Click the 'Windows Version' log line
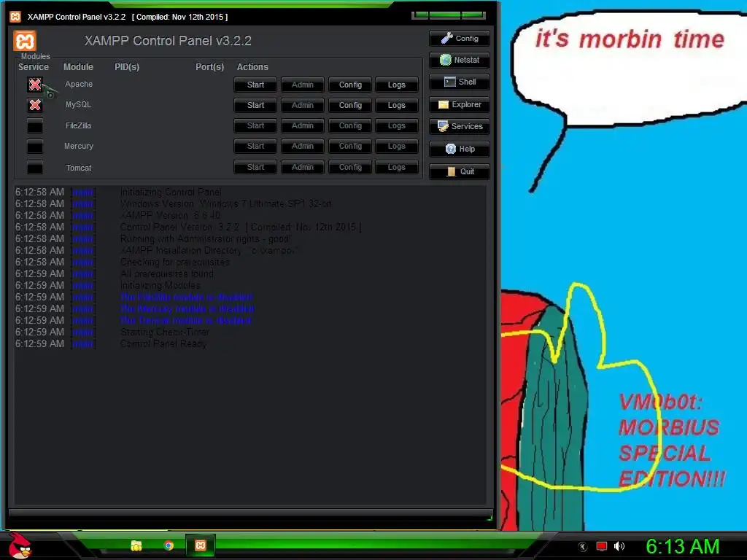The height and width of the screenshot is (560, 747). tap(226, 204)
